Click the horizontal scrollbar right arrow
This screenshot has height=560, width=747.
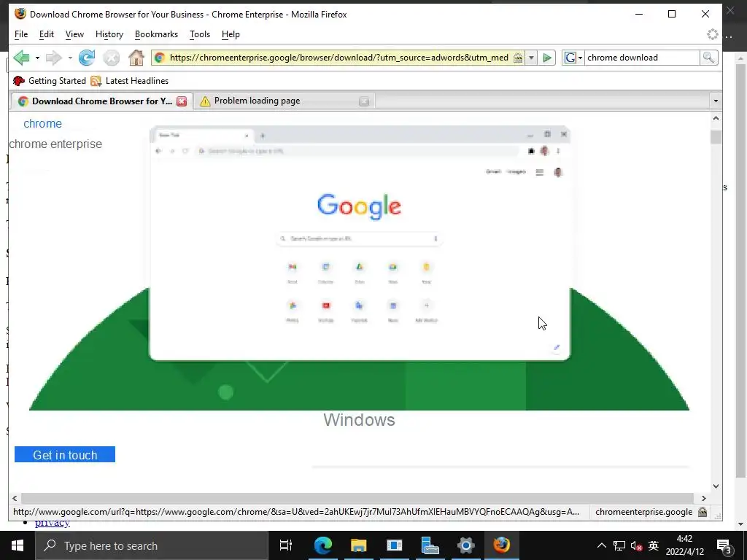tap(704, 498)
